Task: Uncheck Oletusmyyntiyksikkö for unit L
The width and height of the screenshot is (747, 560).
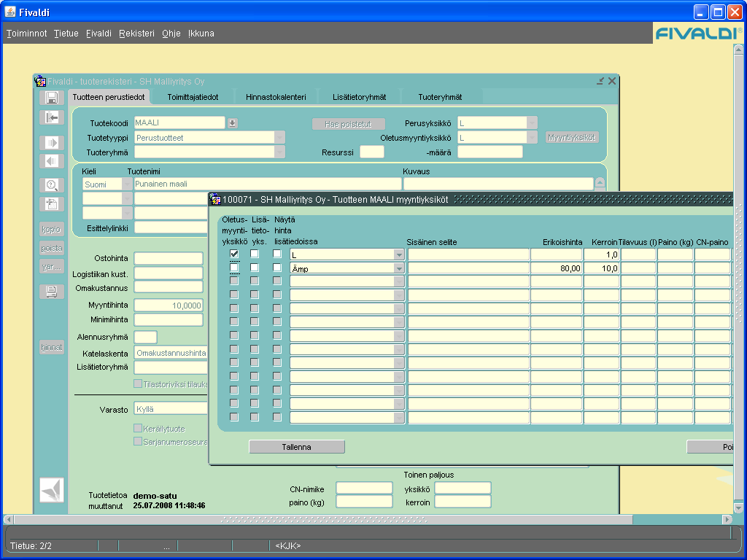Action: tap(234, 254)
